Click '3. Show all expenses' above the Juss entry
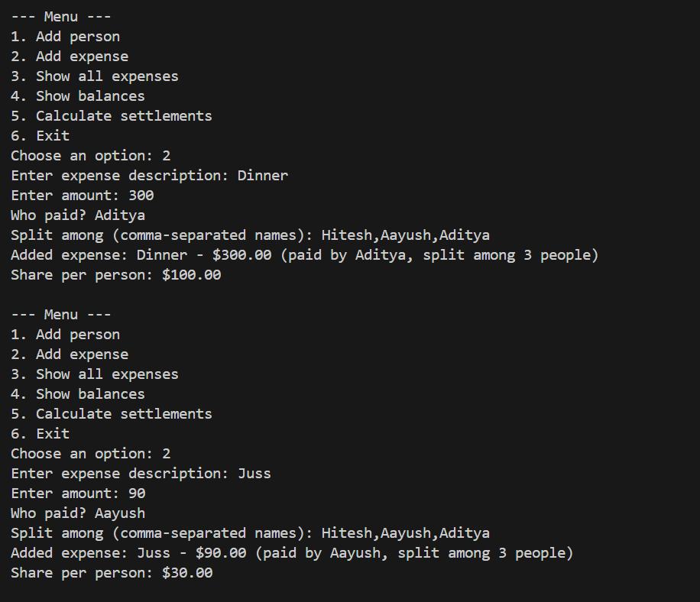The width and height of the screenshot is (700, 602). click(x=95, y=374)
